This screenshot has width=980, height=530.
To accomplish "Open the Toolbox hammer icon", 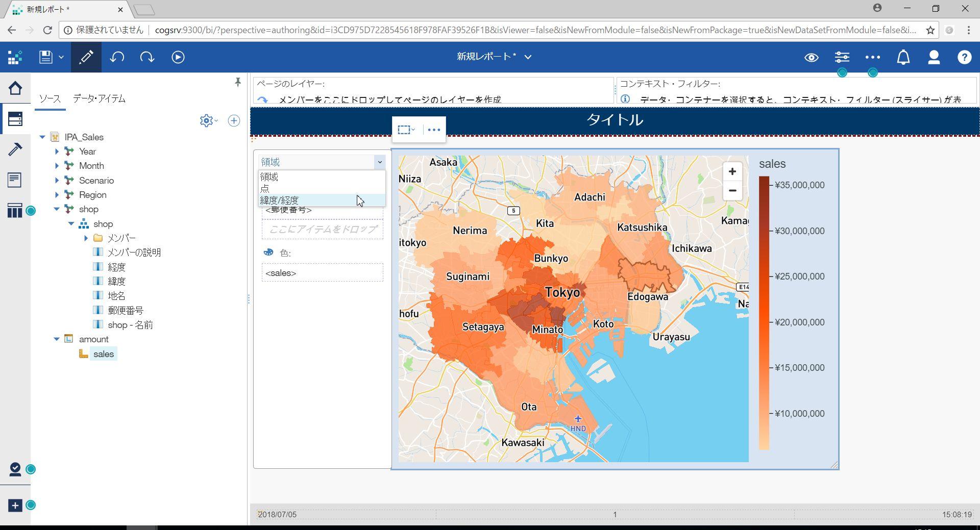I will [x=15, y=149].
